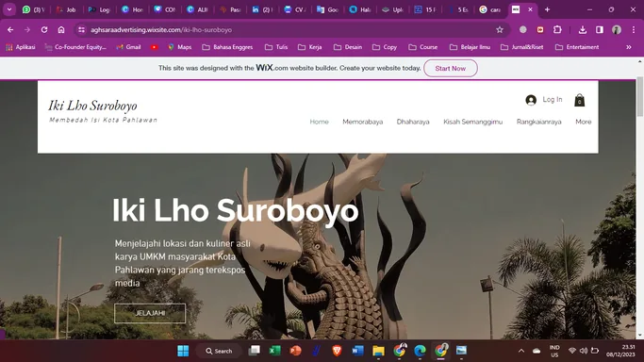Screen dimensions: 644x362
Task: Open a new browser tab
Action: (x=547, y=9)
